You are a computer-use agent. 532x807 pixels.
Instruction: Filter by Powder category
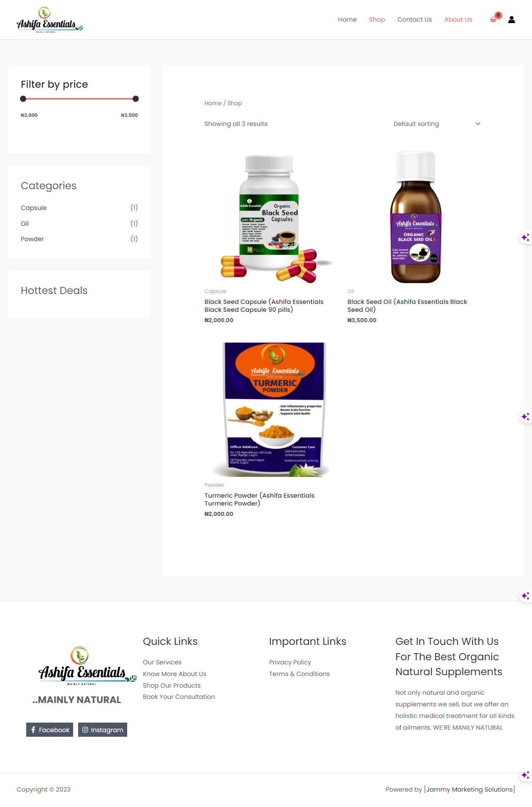click(32, 239)
